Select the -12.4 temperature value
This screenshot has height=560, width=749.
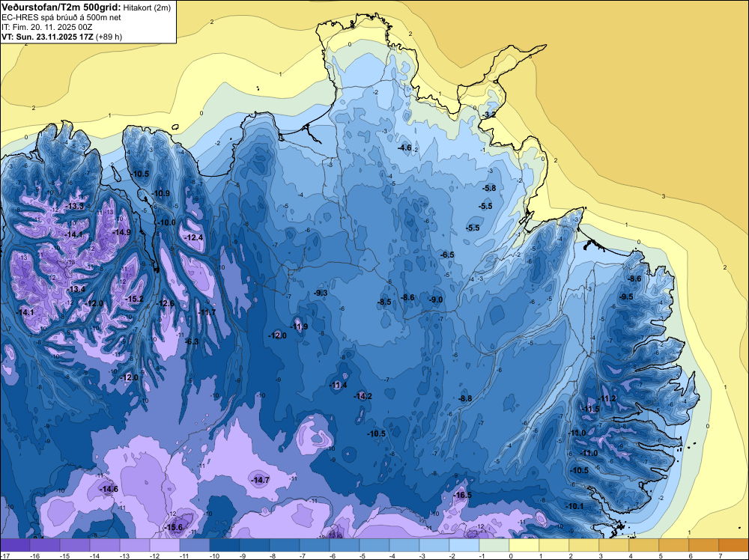194,237
